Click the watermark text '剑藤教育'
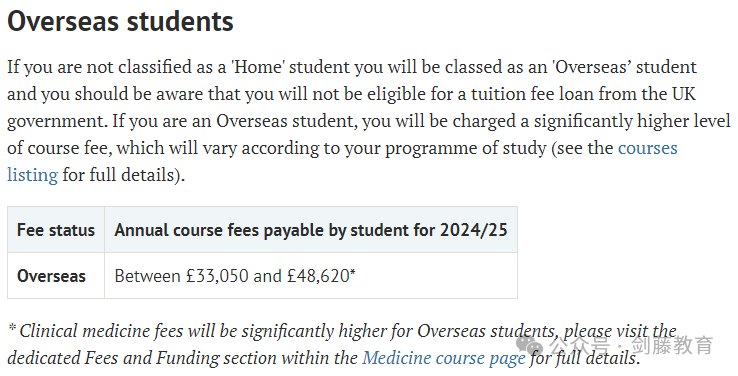 point(672,345)
